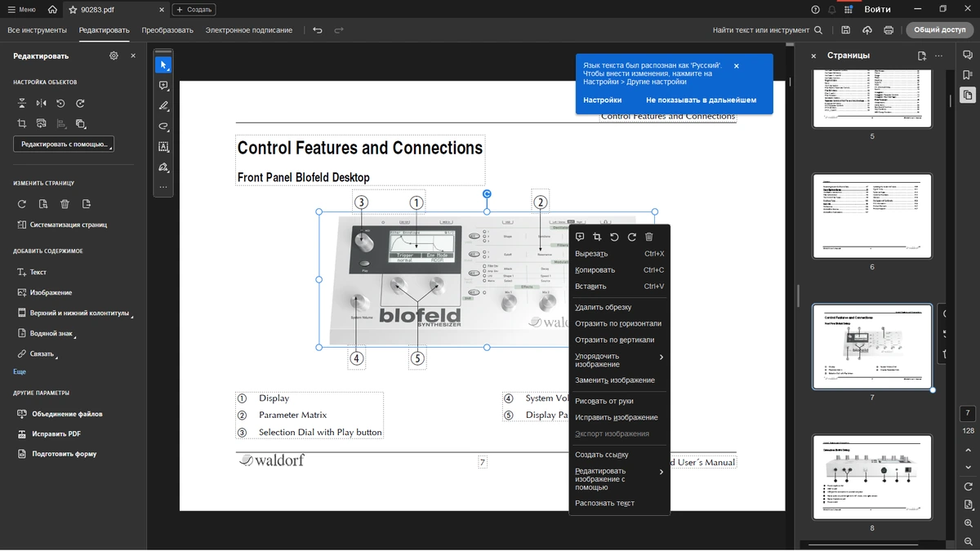Click Создать new tab button

click(194, 10)
